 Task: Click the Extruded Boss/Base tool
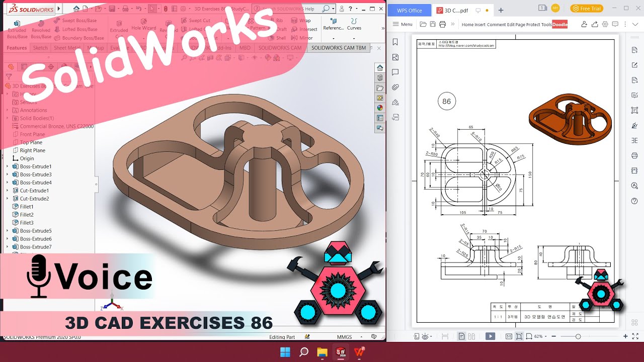[x=17, y=30]
